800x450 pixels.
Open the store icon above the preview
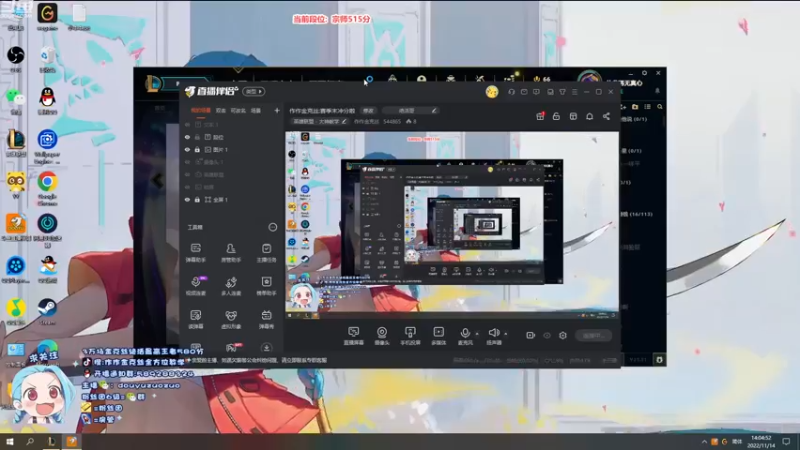[x=573, y=116]
